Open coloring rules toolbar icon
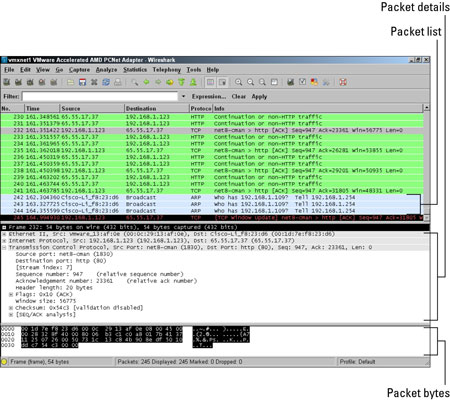Viewport: 450px width, 400px height. (314, 82)
